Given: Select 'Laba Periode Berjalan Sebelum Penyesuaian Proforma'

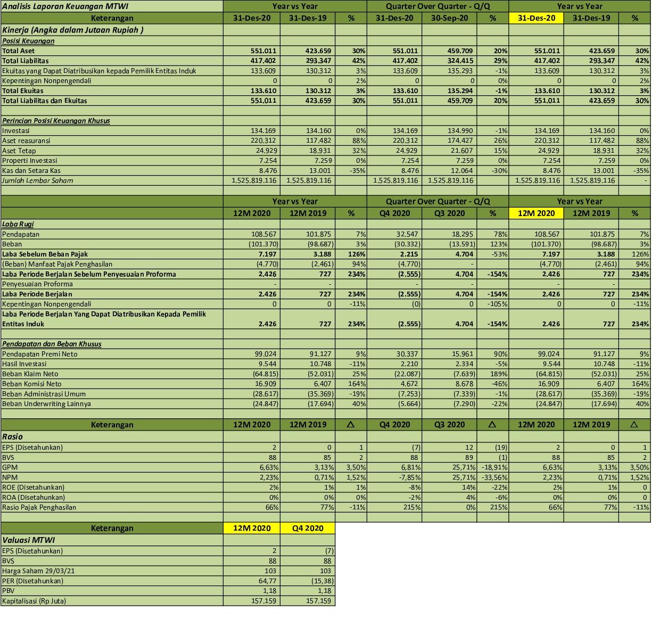Looking at the screenshot, I should coord(89,274).
